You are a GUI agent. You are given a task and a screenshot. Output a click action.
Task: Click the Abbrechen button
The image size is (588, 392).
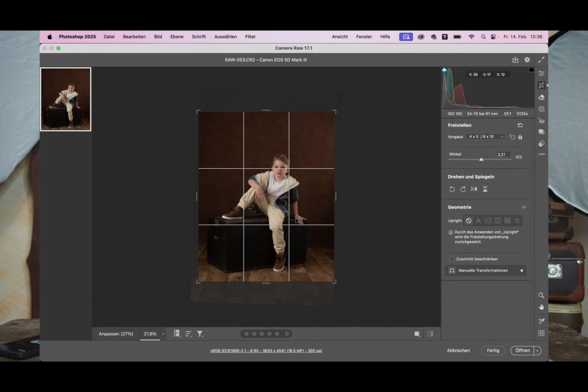tap(458, 350)
